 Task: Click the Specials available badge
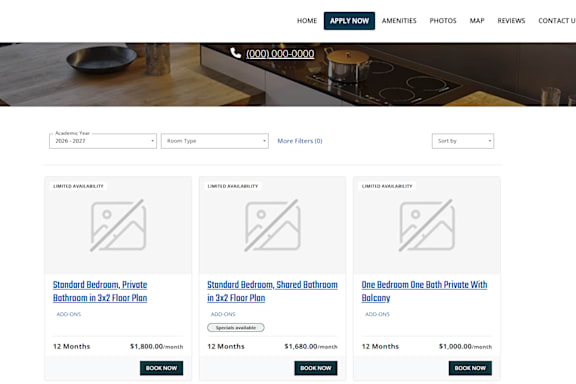coord(235,327)
